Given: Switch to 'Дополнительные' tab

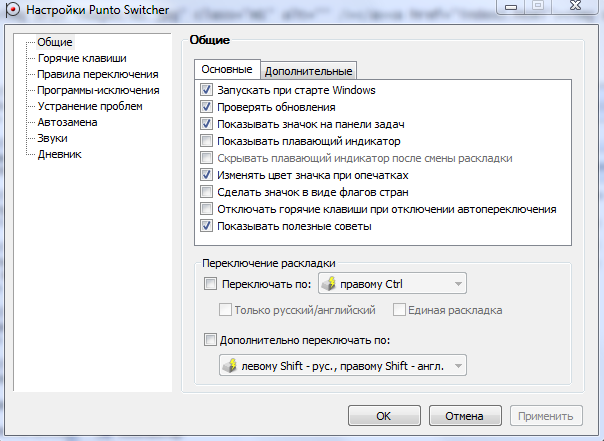Looking at the screenshot, I should click(309, 71).
